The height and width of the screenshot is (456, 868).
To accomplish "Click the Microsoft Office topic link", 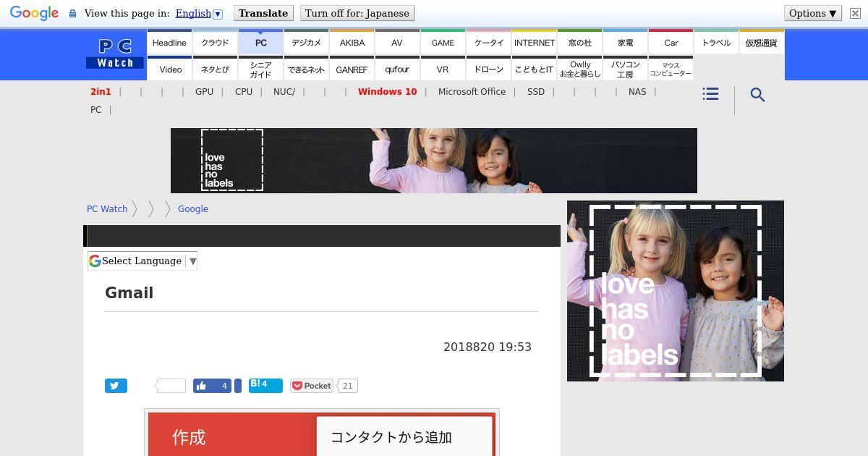I will pos(472,92).
